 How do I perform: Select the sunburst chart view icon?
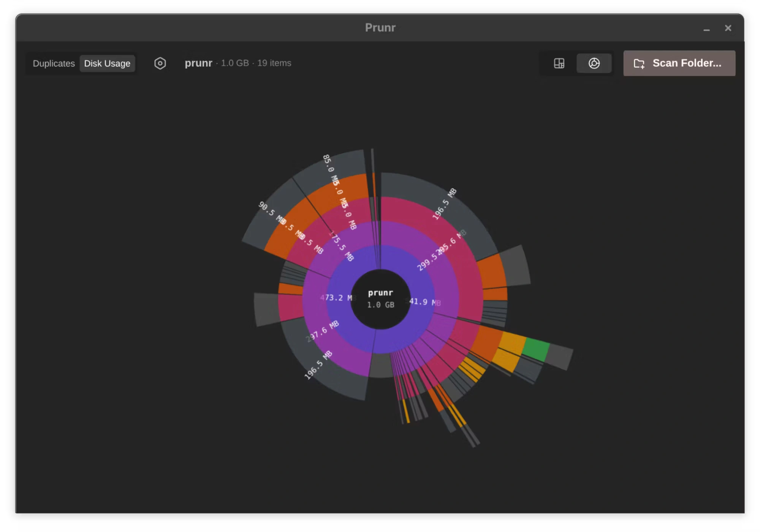[594, 63]
